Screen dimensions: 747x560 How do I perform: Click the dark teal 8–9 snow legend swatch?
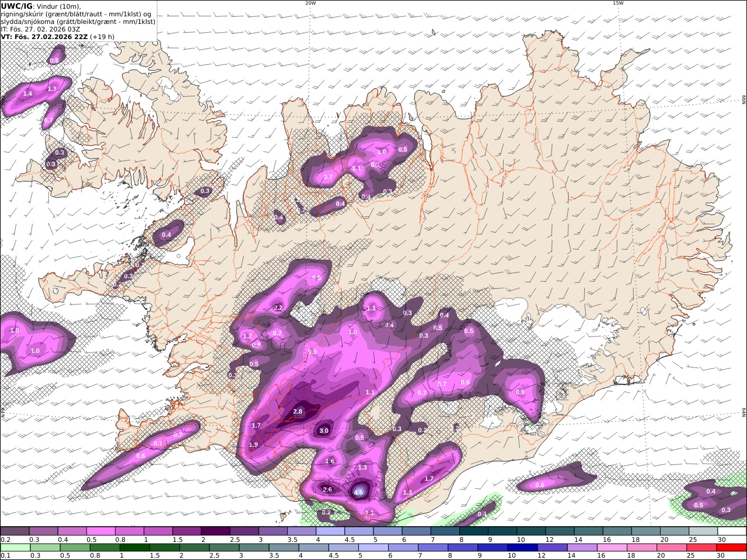[x=473, y=531]
